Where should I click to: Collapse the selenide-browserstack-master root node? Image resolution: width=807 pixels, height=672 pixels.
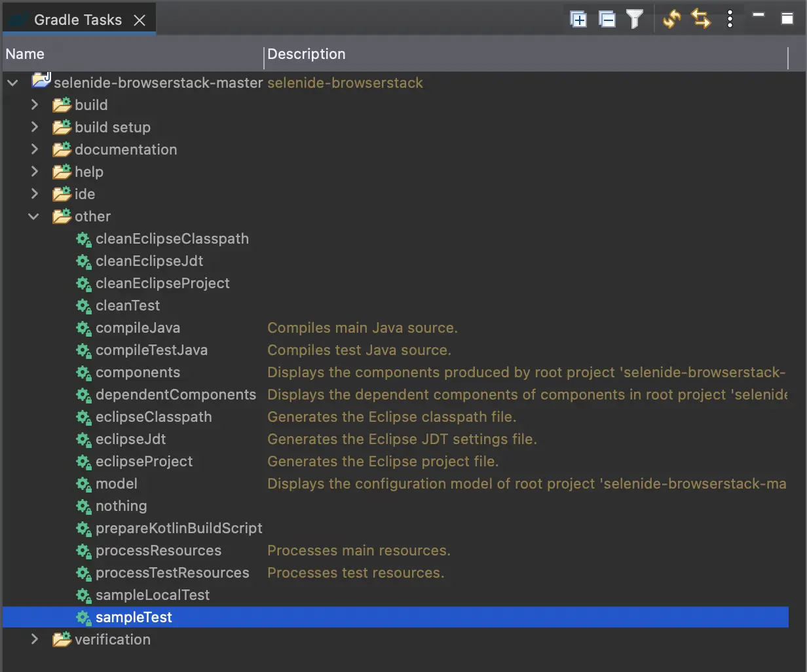tap(12, 83)
